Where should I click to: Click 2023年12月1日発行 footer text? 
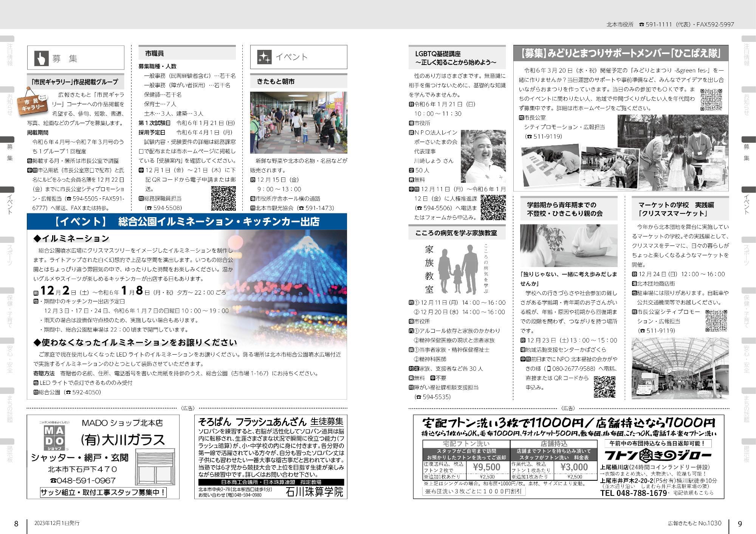(57, 523)
